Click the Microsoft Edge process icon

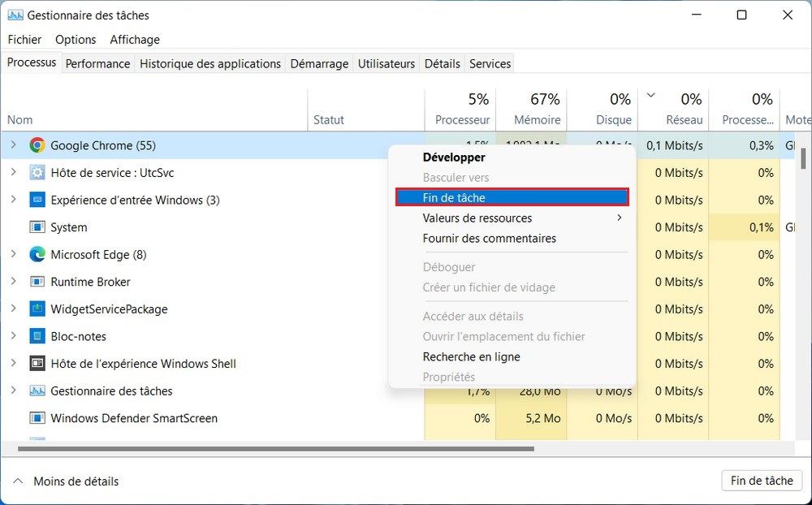coord(37,254)
